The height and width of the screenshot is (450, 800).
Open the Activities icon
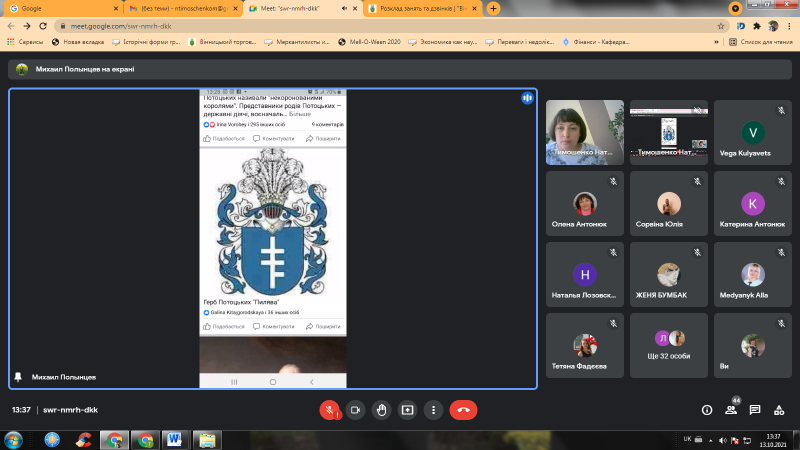(x=779, y=410)
